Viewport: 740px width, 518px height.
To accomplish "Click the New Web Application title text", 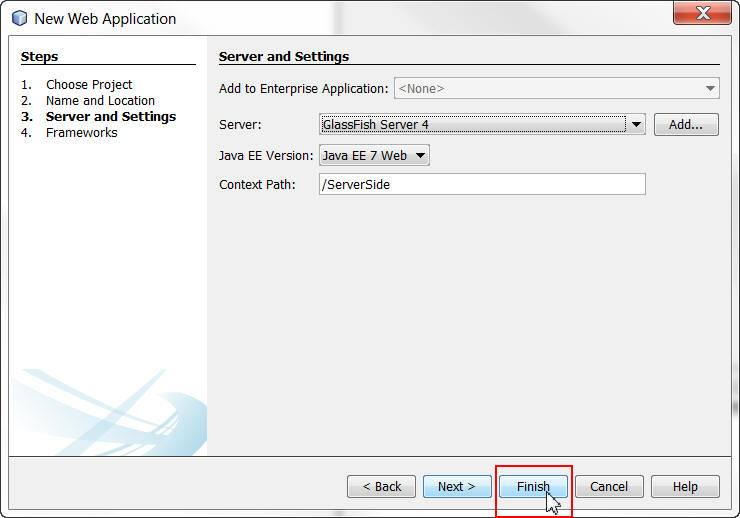I will pos(105,18).
